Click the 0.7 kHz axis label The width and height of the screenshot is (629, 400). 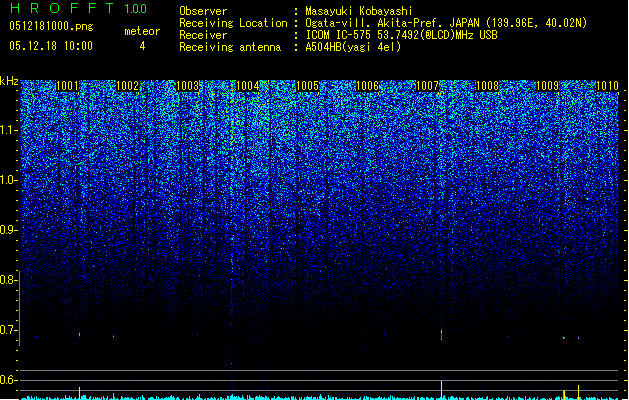(8, 330)
